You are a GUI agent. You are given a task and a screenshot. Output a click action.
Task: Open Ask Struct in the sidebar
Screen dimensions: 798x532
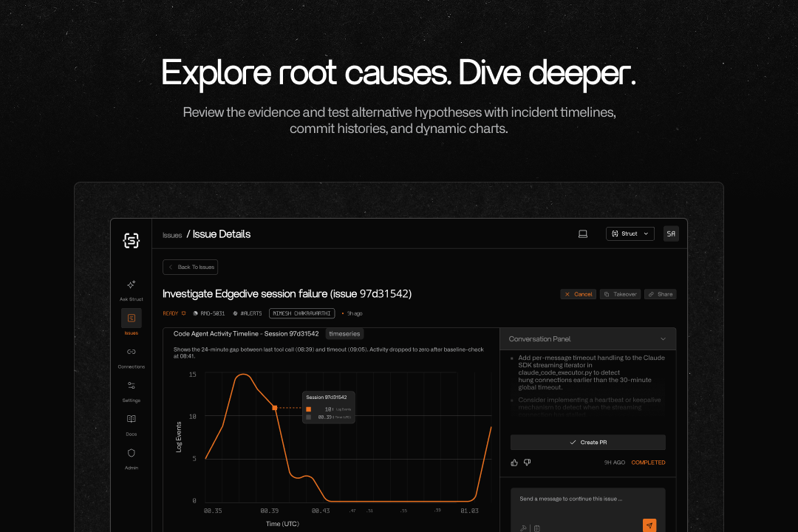132,290
